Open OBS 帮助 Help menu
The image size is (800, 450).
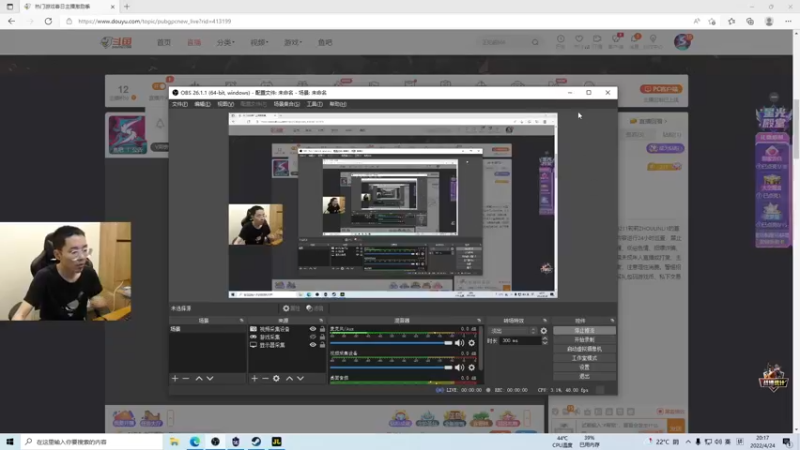[x=338, y=104]
